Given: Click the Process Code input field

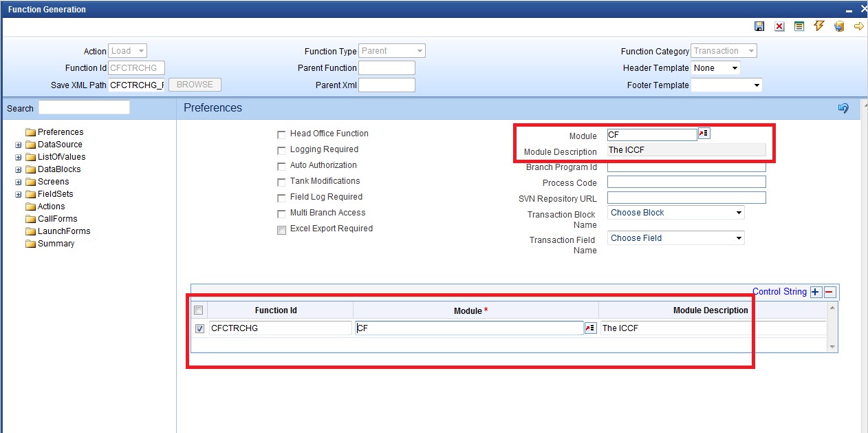Looking at the screenshot, I should point(686,182).
